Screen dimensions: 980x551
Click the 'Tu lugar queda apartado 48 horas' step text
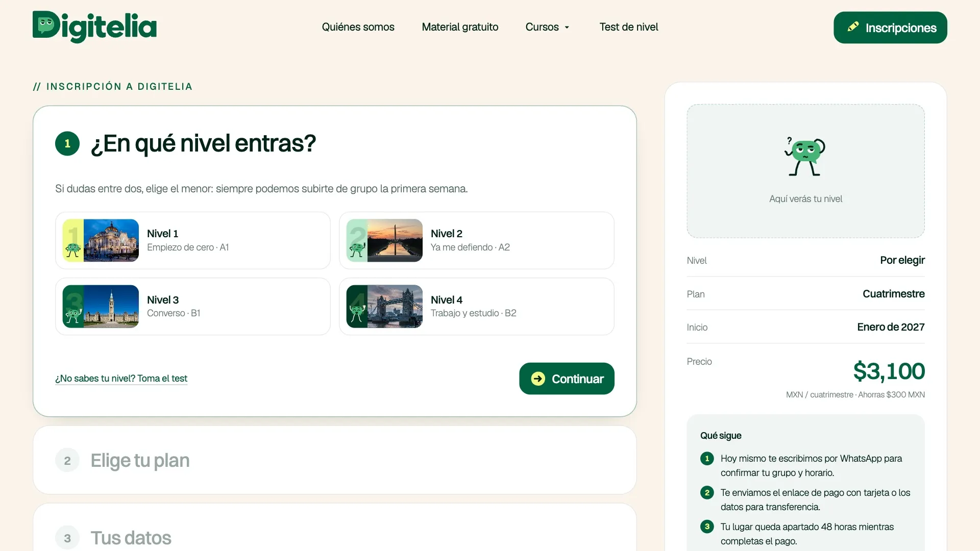807,534
